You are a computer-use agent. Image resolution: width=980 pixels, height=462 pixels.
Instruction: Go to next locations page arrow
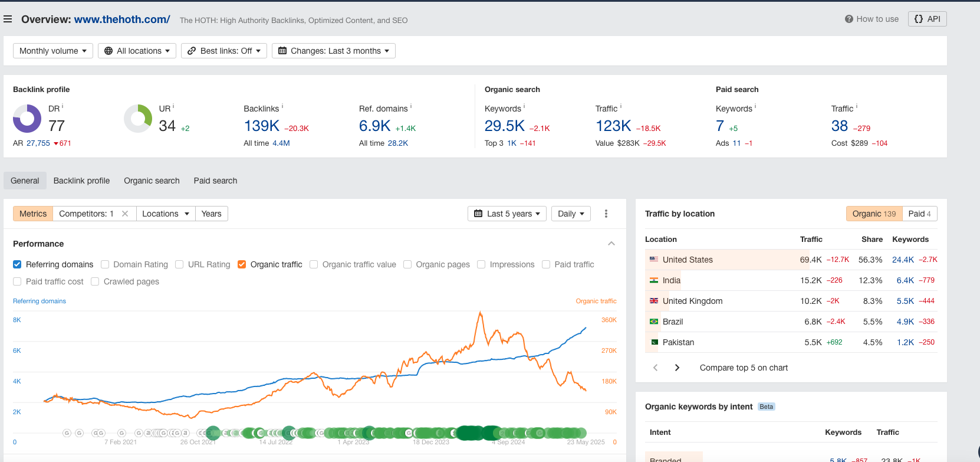[677, 368]
